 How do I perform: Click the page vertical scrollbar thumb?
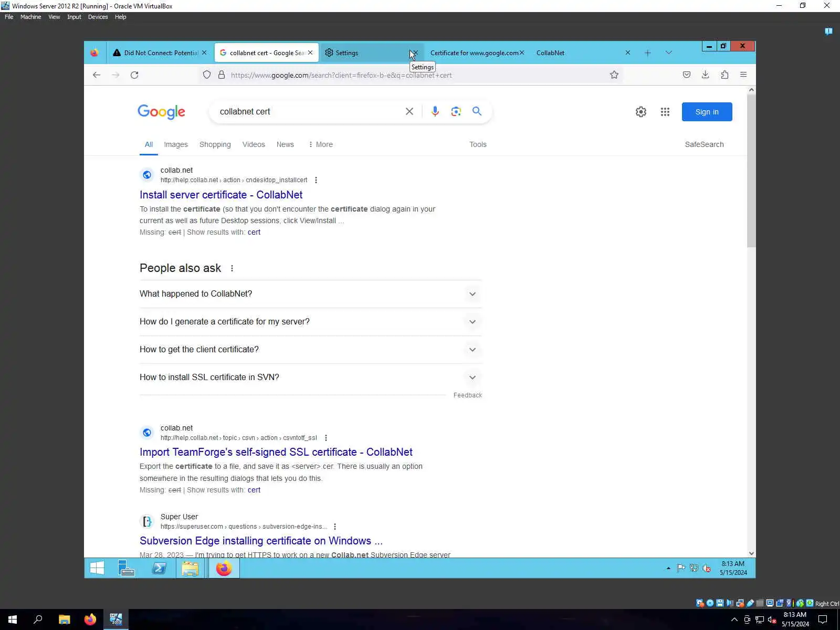[751, 170]
